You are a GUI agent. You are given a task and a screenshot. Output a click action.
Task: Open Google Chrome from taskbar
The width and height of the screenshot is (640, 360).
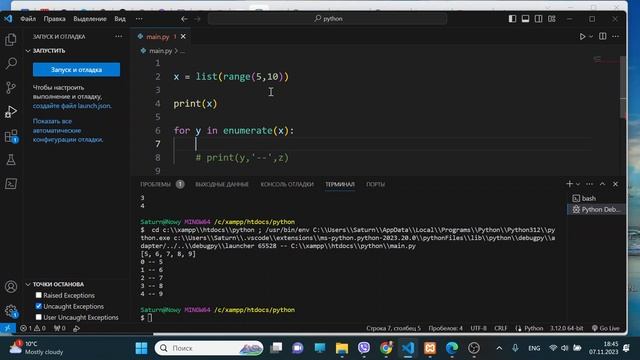(x=386, y=348)
